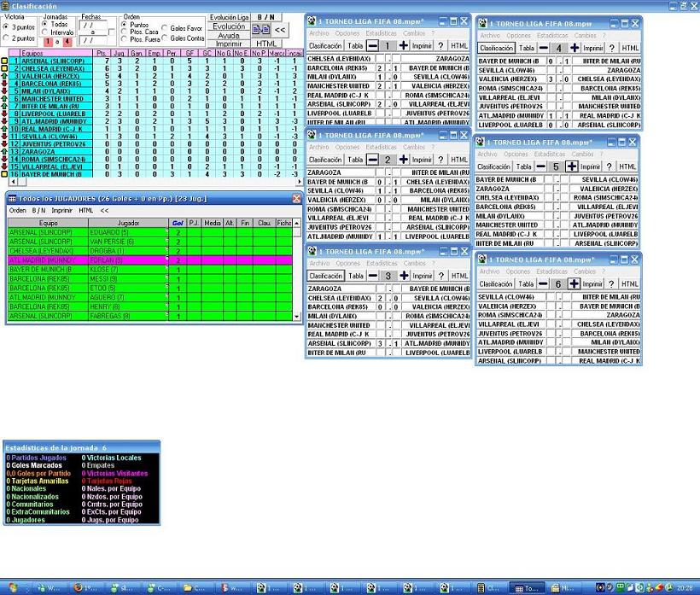Click the yellow square marker beside Arsenal

pyautogui.click(x=5, y=61)
